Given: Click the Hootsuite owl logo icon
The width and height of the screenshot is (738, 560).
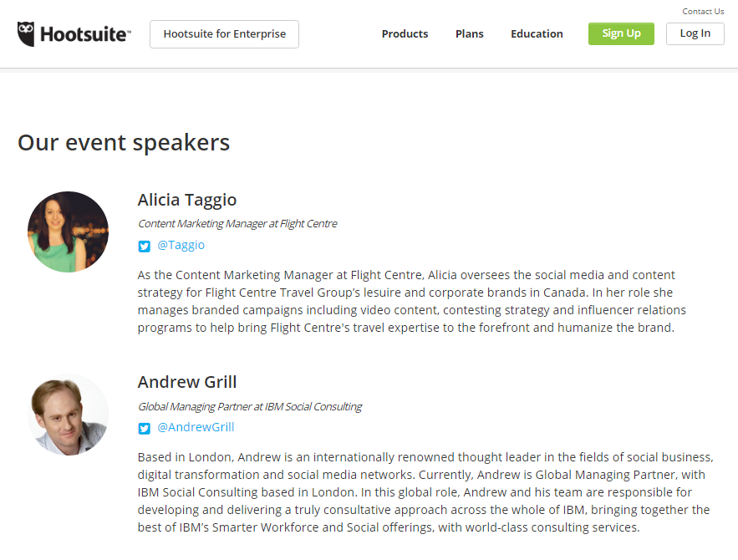Looking at the screenshot, I should click(x=26, y=34).
